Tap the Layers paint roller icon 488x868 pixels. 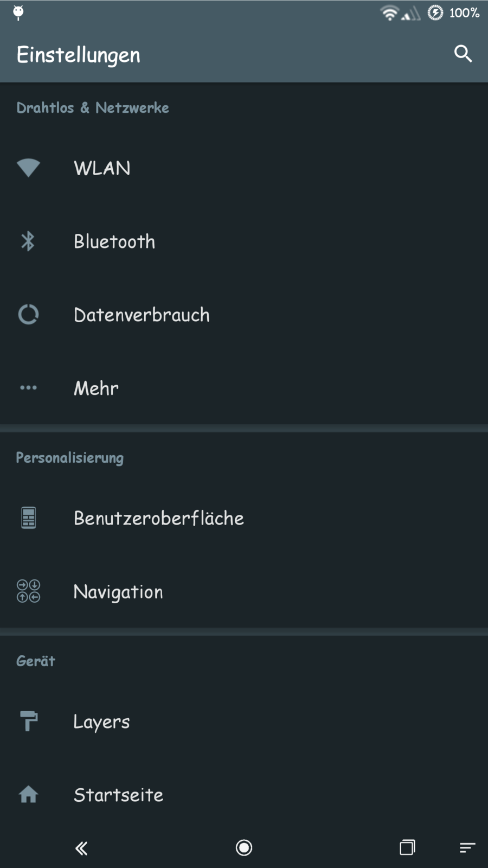pos(28,722)
